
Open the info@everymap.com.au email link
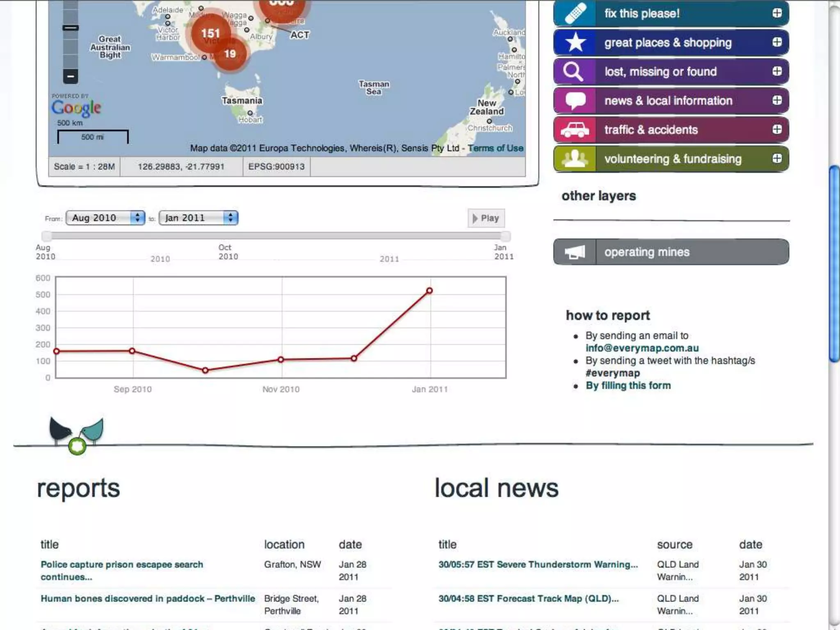[x=642, y=348]
